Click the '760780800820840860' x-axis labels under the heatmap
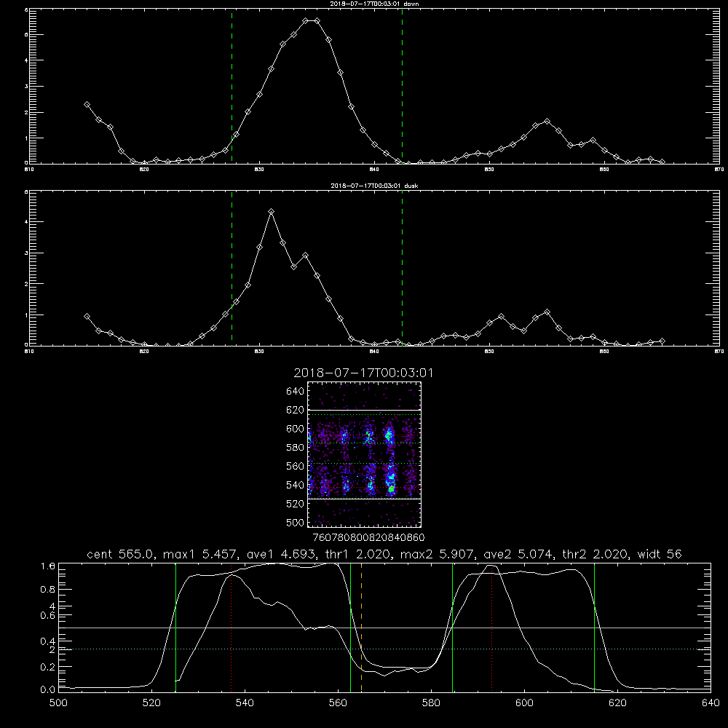 click(369, 538)
